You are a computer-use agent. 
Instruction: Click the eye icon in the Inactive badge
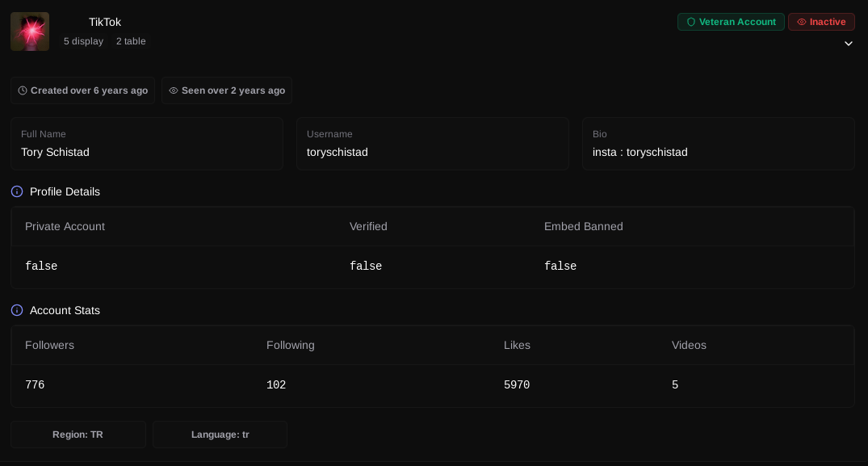[802, 22]
